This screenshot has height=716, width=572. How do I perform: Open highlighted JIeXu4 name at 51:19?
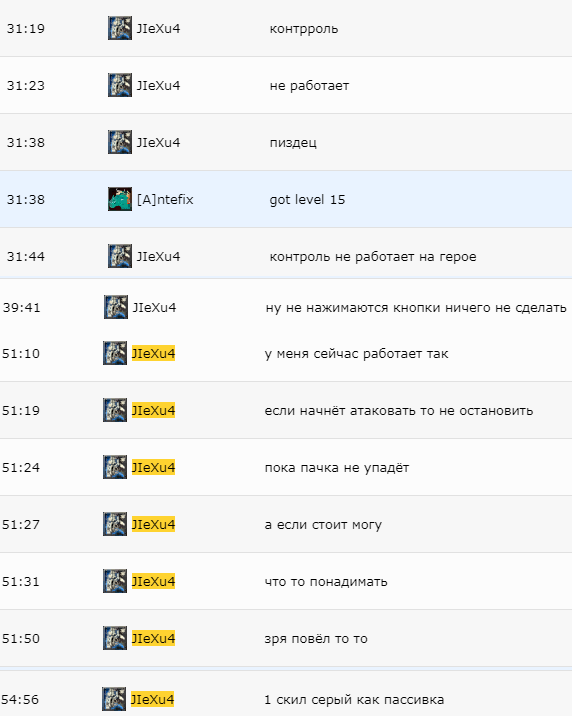[x=153, y=411]
